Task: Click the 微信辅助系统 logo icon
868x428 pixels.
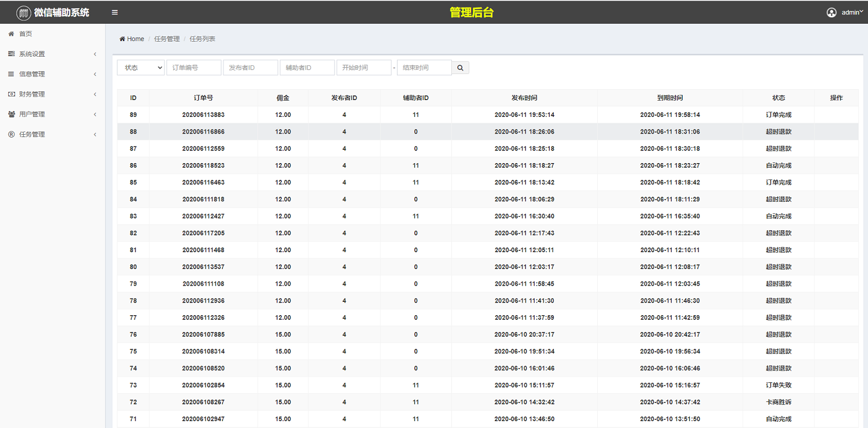Action: (24, 13)
